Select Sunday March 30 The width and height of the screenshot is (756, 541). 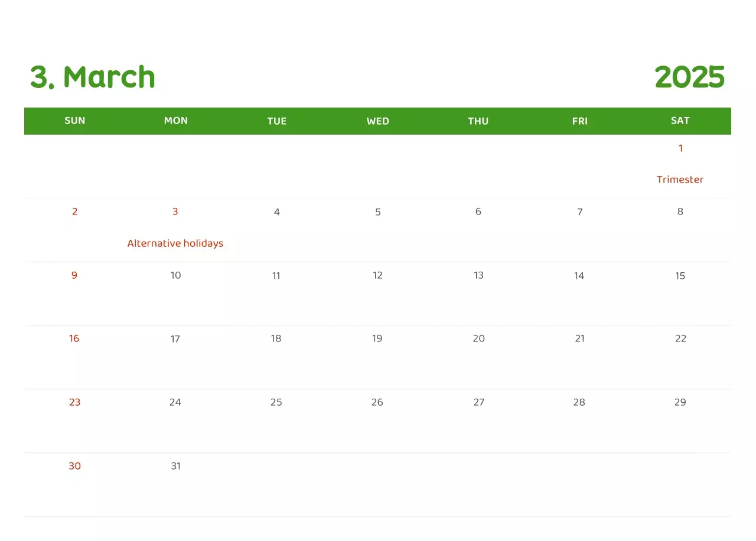coord(74,466)
